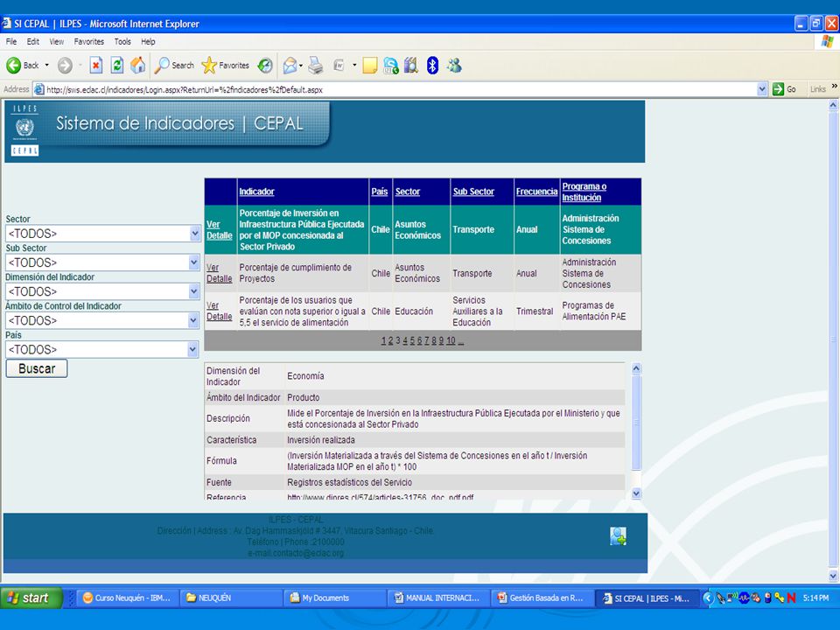Open the address bar URL dropdown arrow
The height and width of the screenshot is (630, 840).
[x=762, y=89]
